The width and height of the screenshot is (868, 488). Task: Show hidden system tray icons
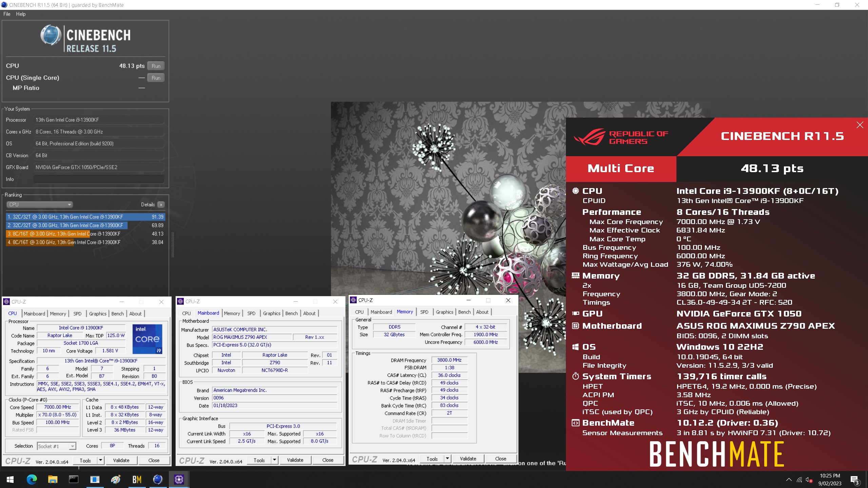[789, 480]
